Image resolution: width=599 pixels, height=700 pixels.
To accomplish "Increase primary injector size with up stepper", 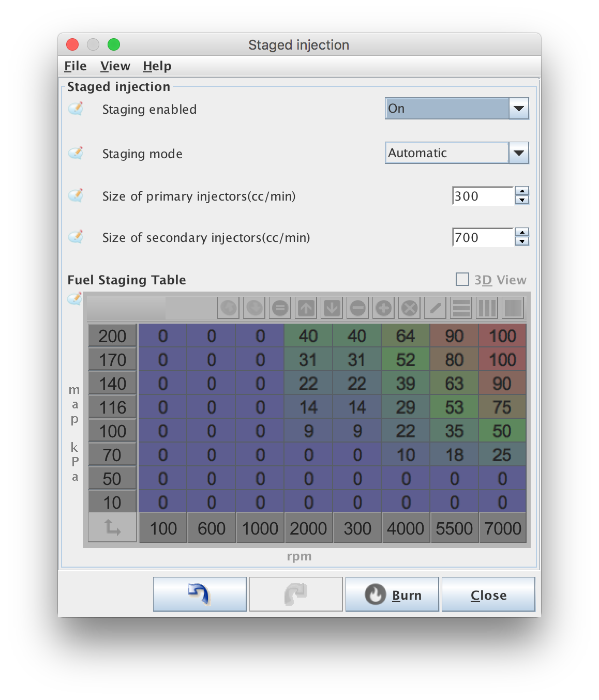I will (x=522, y=191).
